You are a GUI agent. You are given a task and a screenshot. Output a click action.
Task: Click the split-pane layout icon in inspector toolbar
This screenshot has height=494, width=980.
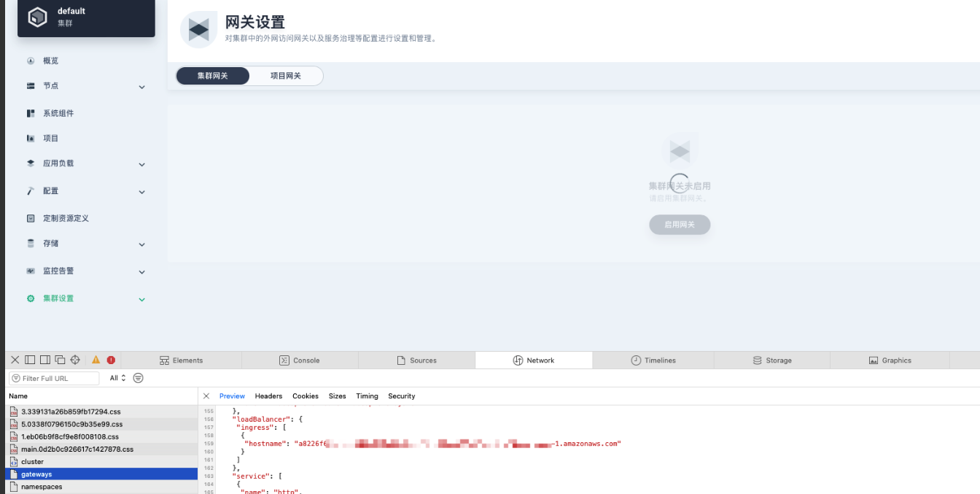pyautogui.click(x=30, y=360)
